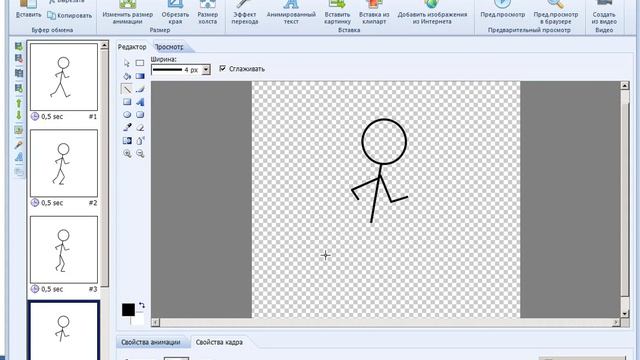This screenshot has height=360, width=640.
Task: Pick the text letter tool
Action: click(140, 102)
